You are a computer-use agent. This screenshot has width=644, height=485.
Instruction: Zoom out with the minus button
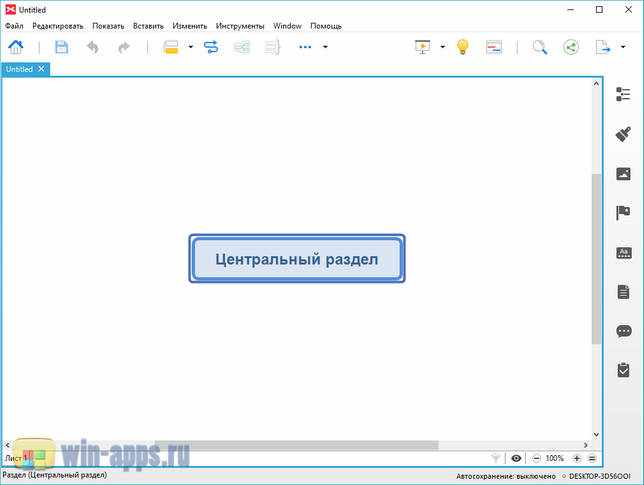point(536,458)
